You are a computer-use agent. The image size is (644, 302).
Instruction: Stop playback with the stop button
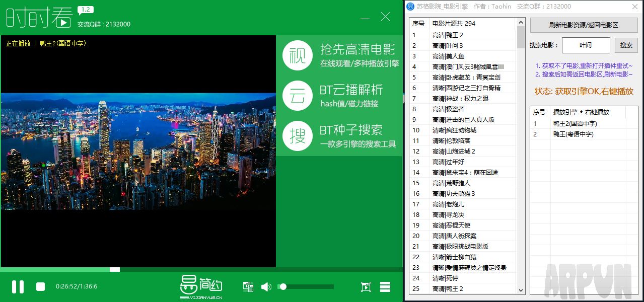[x=40, y=286]
